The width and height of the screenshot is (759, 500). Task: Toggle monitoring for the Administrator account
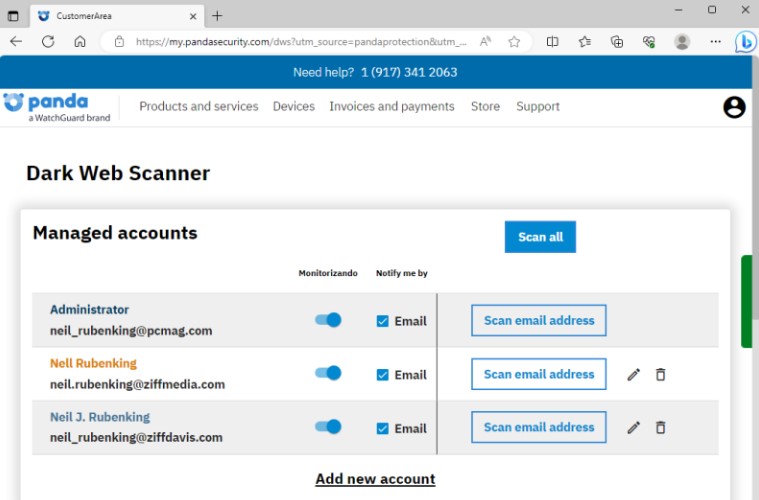point(328,320)
